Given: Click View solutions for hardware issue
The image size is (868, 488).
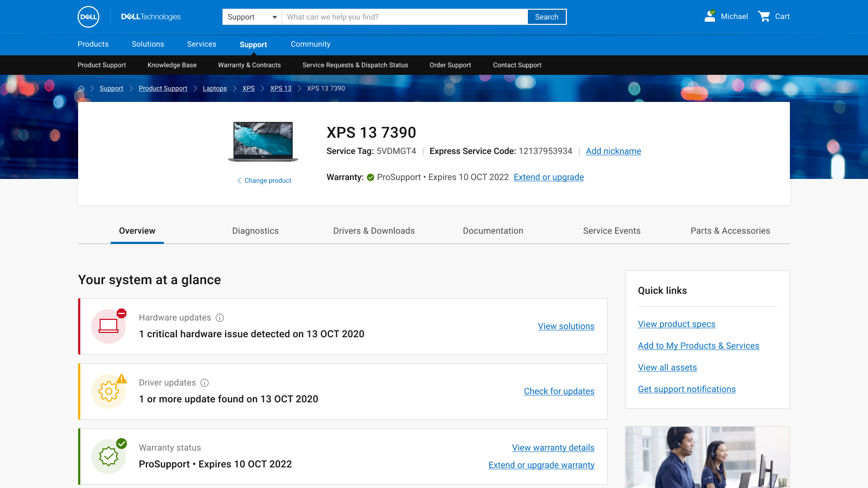Looking at the screenshot, I should [x=566, y=326].
